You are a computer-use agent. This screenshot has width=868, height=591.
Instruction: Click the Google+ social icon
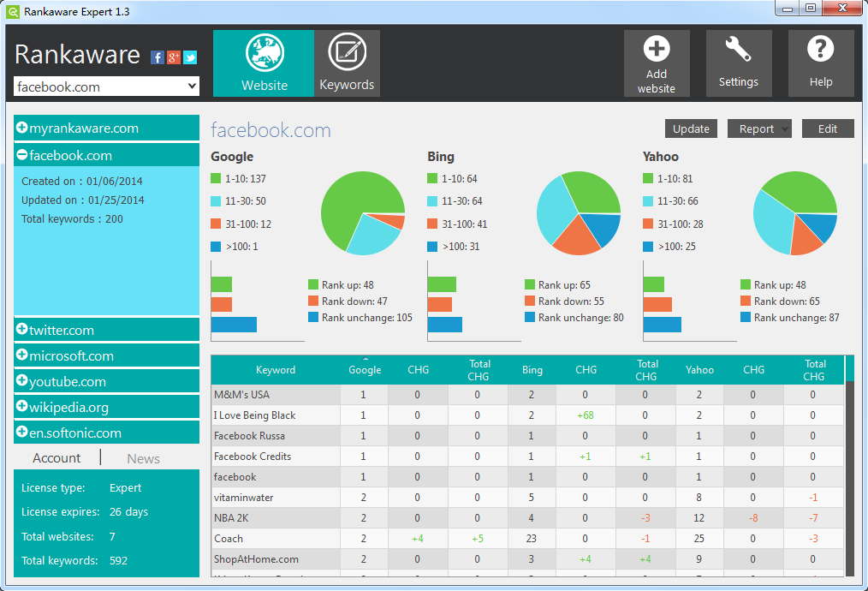click(x=174, y=57)
